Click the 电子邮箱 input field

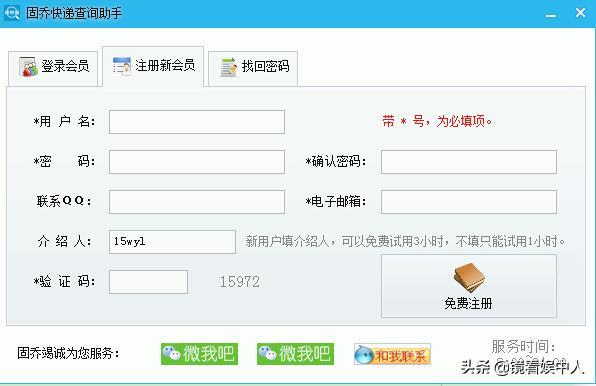469,202
